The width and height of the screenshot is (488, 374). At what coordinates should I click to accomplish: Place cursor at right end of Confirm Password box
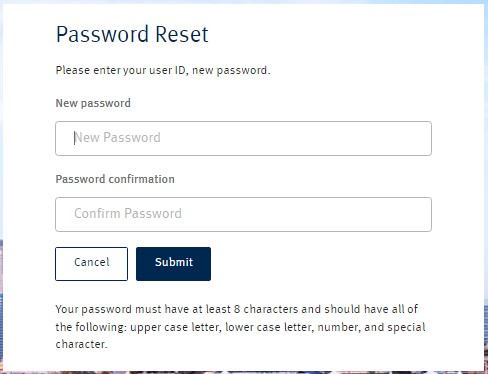coord(423,214)
